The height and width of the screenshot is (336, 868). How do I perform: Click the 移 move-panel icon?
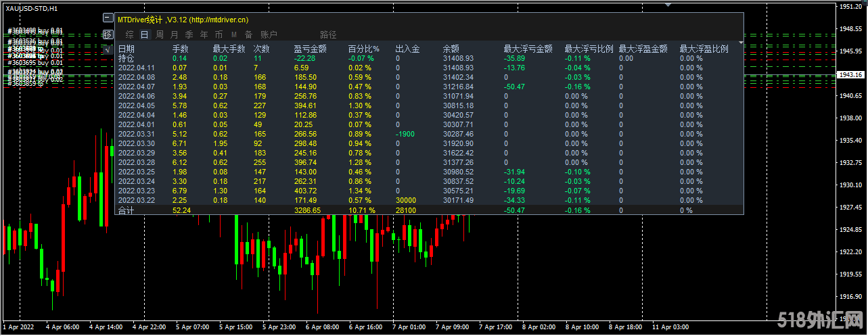[108, 34]
